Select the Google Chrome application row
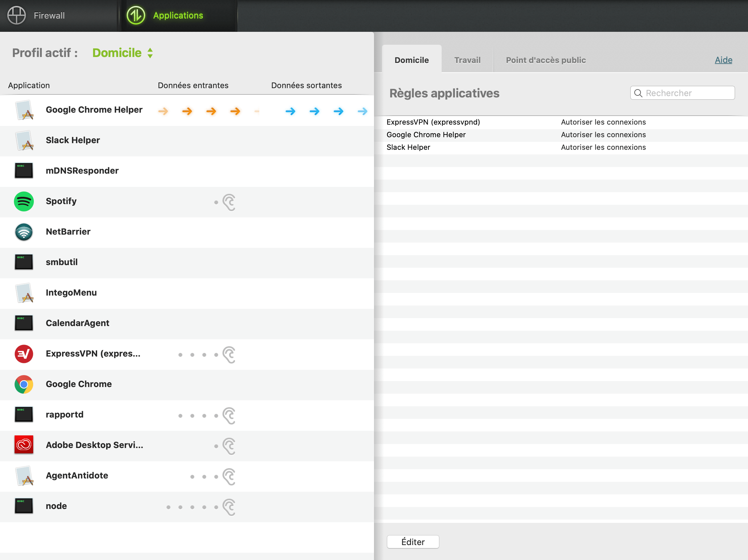Screen dimensions: 748x560 (187, 385)
